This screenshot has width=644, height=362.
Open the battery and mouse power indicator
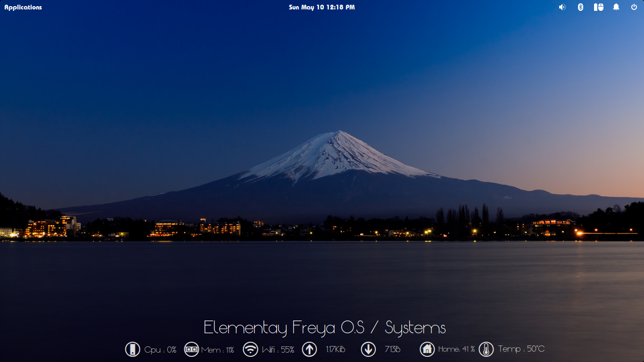pos(599,7)
